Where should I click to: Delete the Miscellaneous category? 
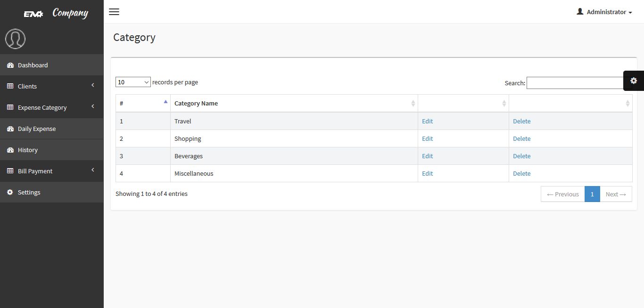521,173
